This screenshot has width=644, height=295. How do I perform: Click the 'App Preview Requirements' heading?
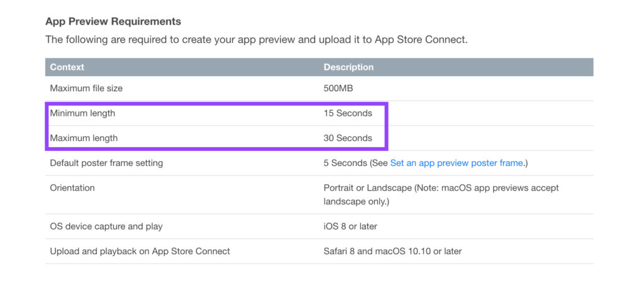113,21
